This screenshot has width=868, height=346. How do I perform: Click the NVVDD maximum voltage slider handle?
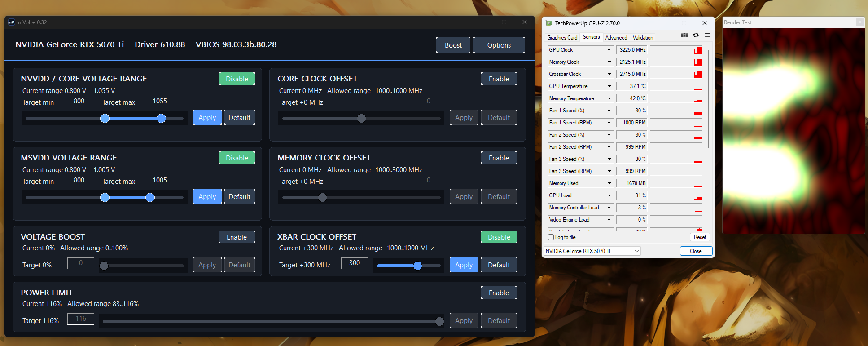tap(161, 118)
